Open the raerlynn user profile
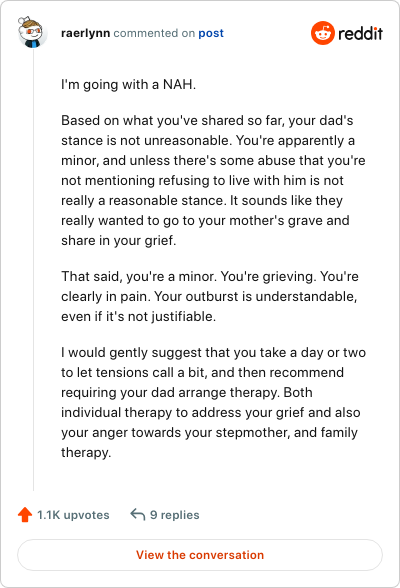This screenshot has height=588, width=400. click(x=85, y=33)
